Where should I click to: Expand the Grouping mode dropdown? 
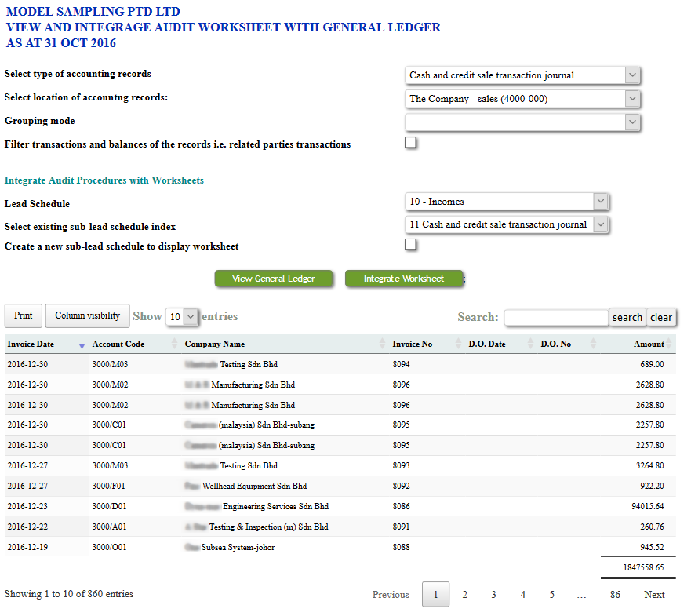click(523, 122)
